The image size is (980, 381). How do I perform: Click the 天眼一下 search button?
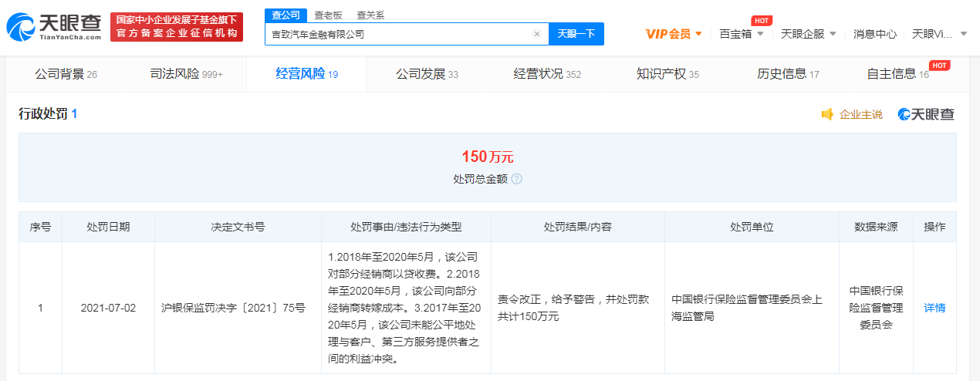[x=576, y=34]
